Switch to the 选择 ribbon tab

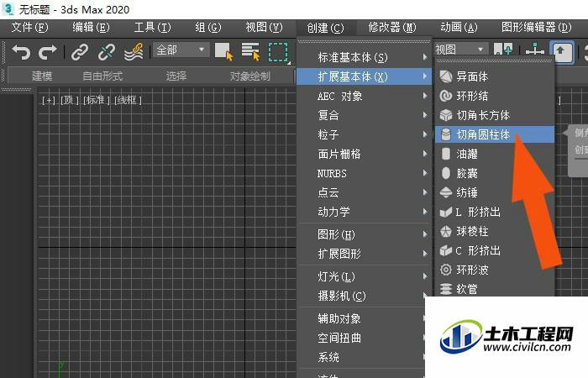tap(176, 76)
